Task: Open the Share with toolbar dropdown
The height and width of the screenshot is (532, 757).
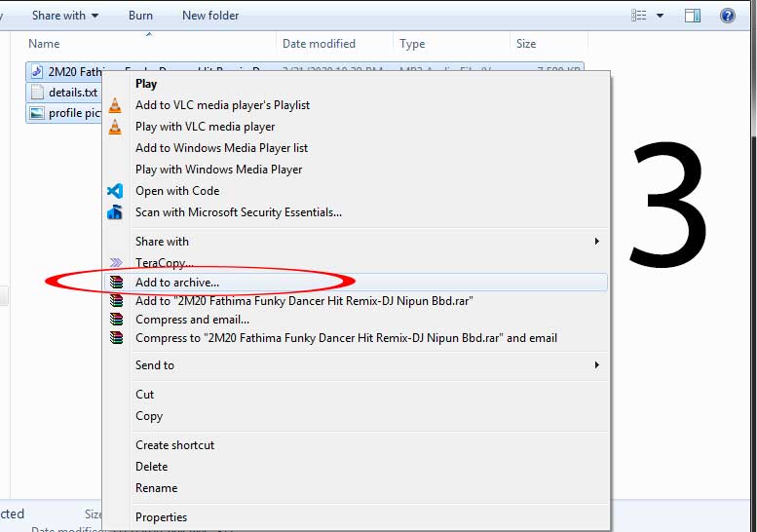Action: [65, 16]
